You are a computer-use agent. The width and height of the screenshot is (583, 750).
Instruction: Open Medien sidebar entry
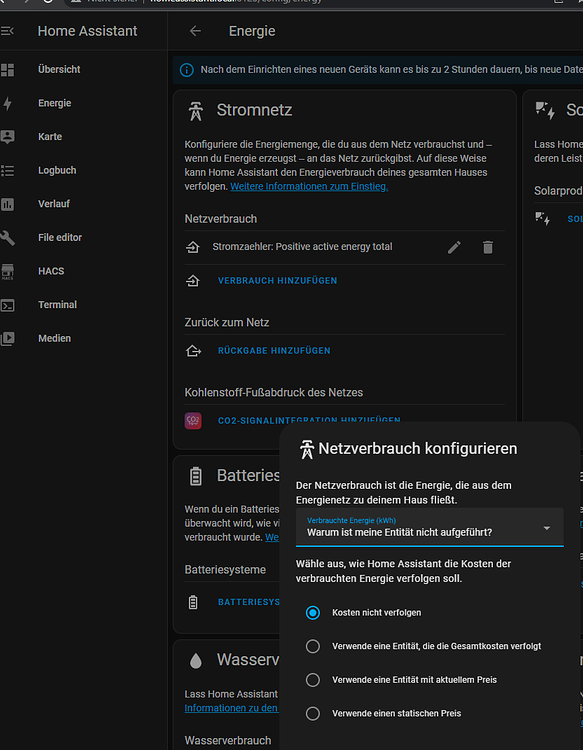point(54,338)
